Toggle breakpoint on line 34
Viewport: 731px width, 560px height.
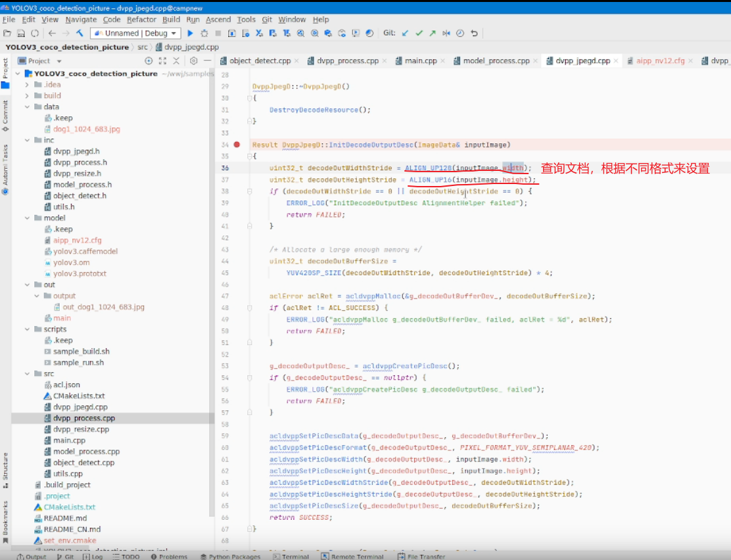coord(237,145)
